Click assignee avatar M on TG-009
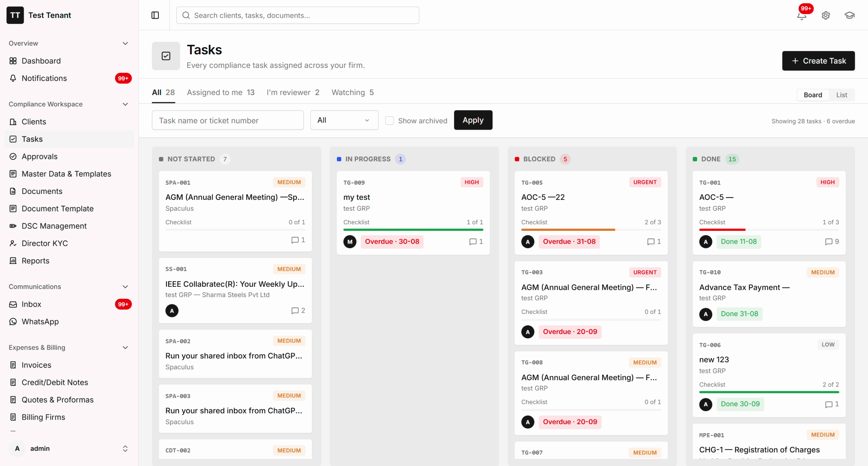Screen dimensions: 868x466 click(x=350, y=242)
